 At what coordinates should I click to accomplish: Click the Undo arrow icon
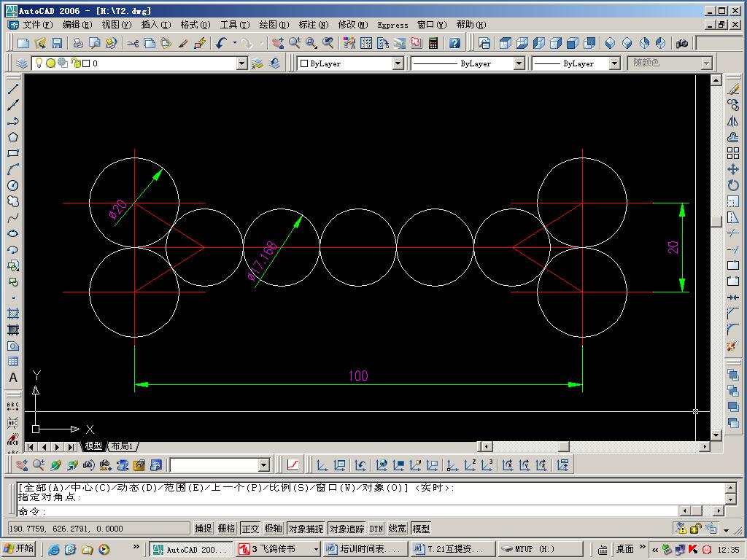(220, 44)
